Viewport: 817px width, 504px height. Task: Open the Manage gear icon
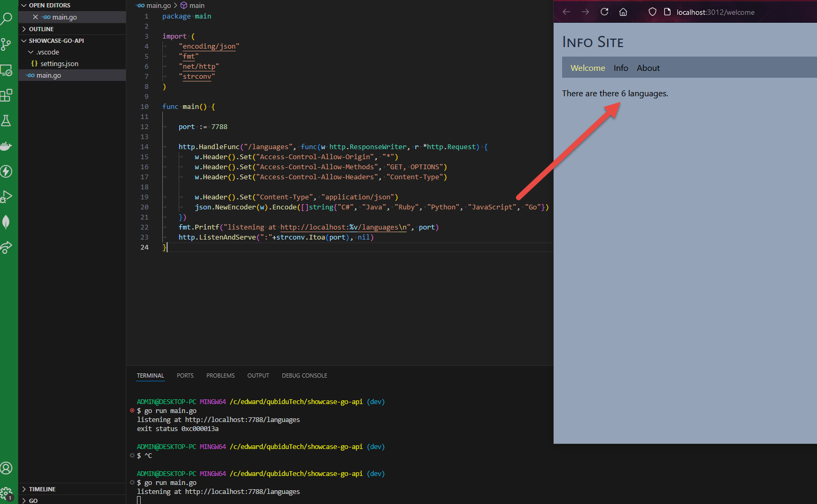click(x=6, y=493)
